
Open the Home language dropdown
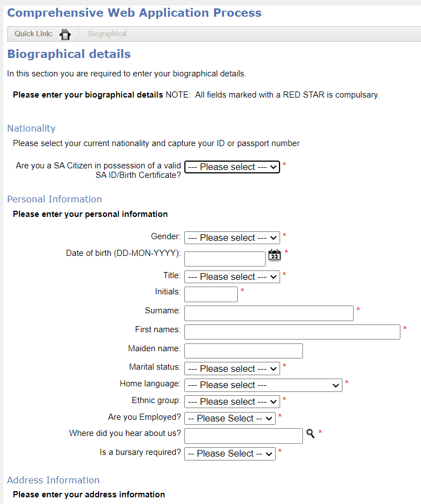click(x=263, y=385)
